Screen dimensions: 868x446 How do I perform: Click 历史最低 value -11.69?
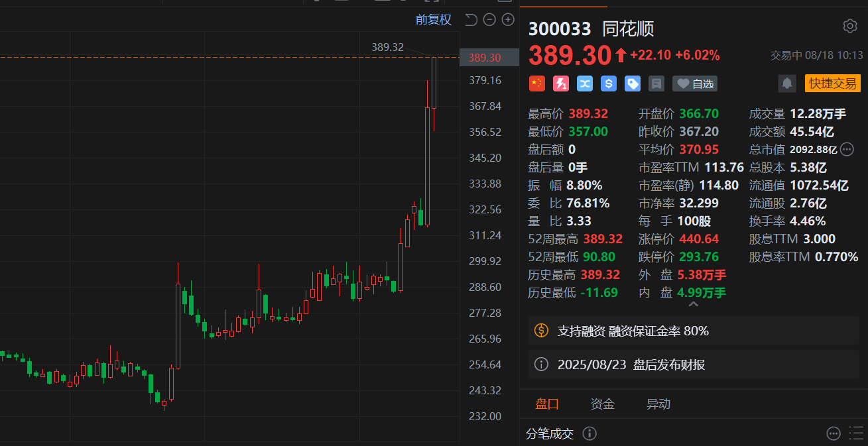tap(599, 292)
